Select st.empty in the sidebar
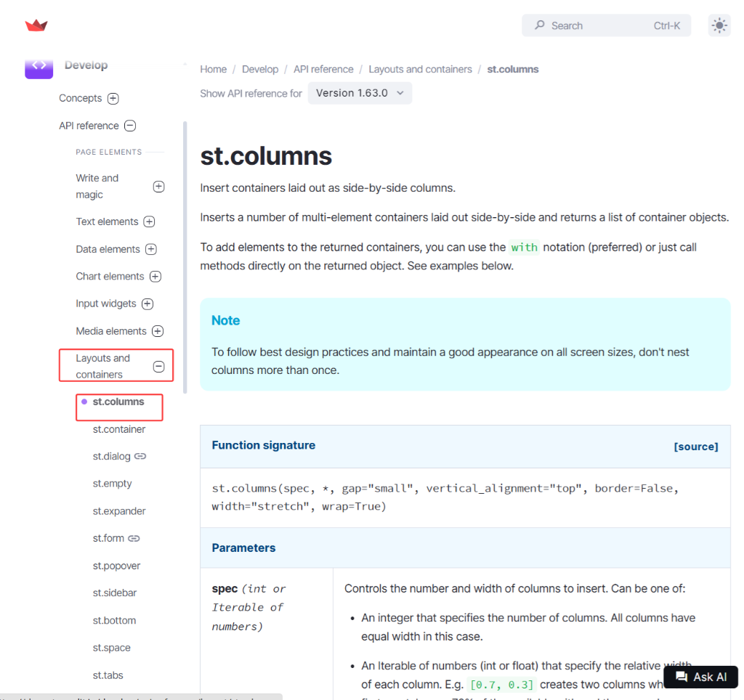The height and width of the screenshot is (700, 744). (x=112, y=484)
